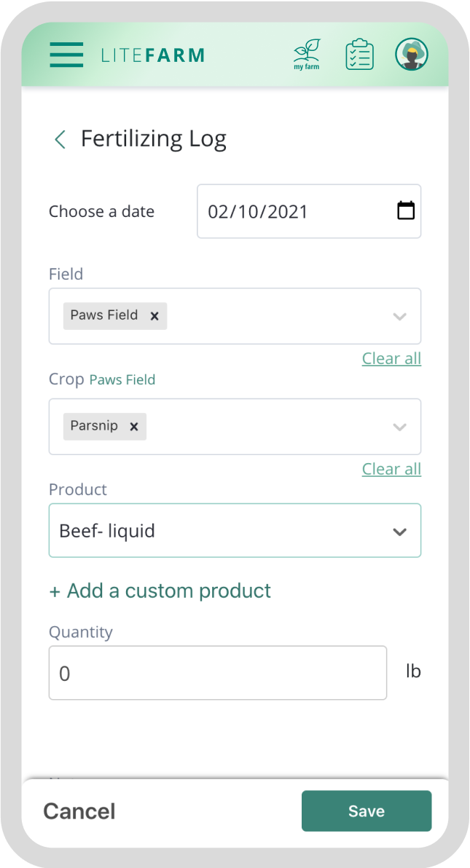Go back from Fertilizing Log
The height and width of the screenshot is (868, 470).
click(x=60, y=139)
